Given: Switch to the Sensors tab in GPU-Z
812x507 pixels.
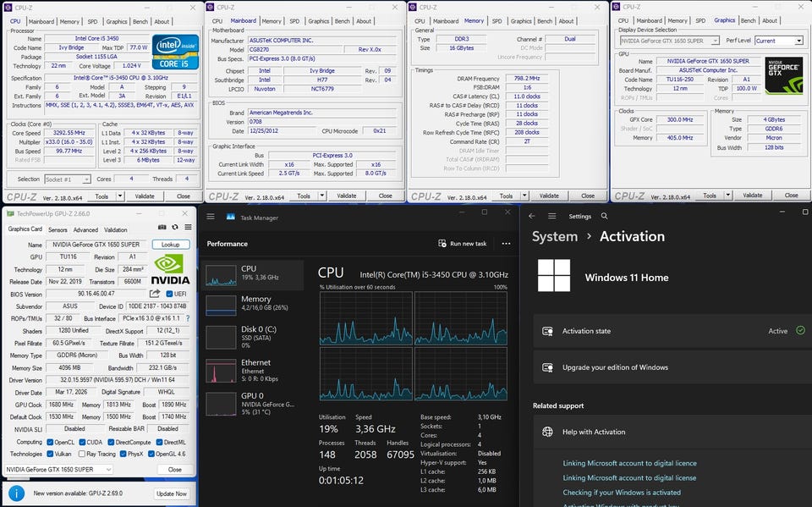Looking at the screenshot, I should click(58, 229).
